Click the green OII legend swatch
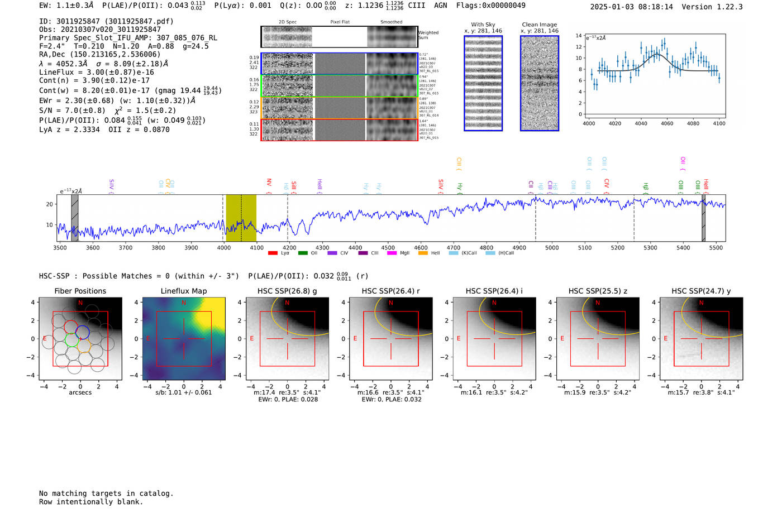 click(303, 253)
